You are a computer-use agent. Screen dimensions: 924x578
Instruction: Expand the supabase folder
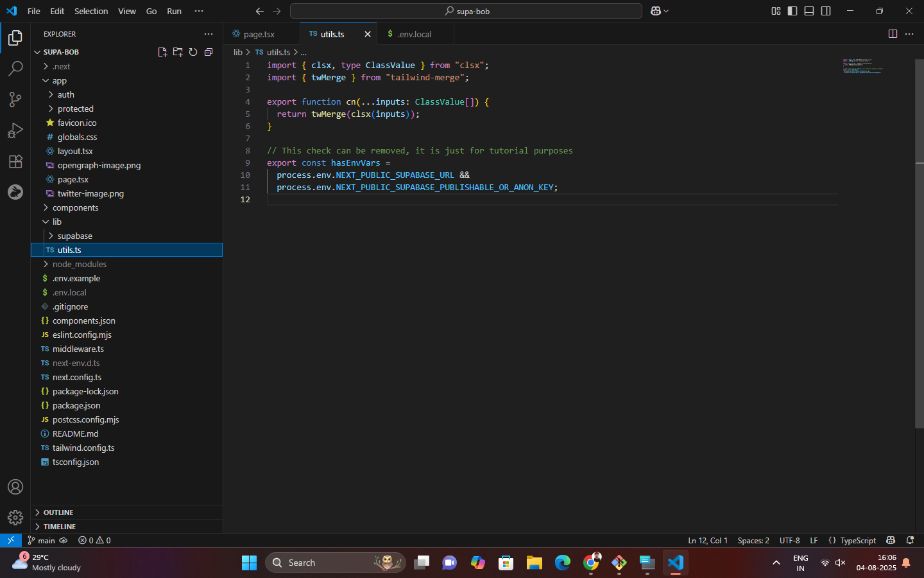pyautogui.click(x=126, y=236)
